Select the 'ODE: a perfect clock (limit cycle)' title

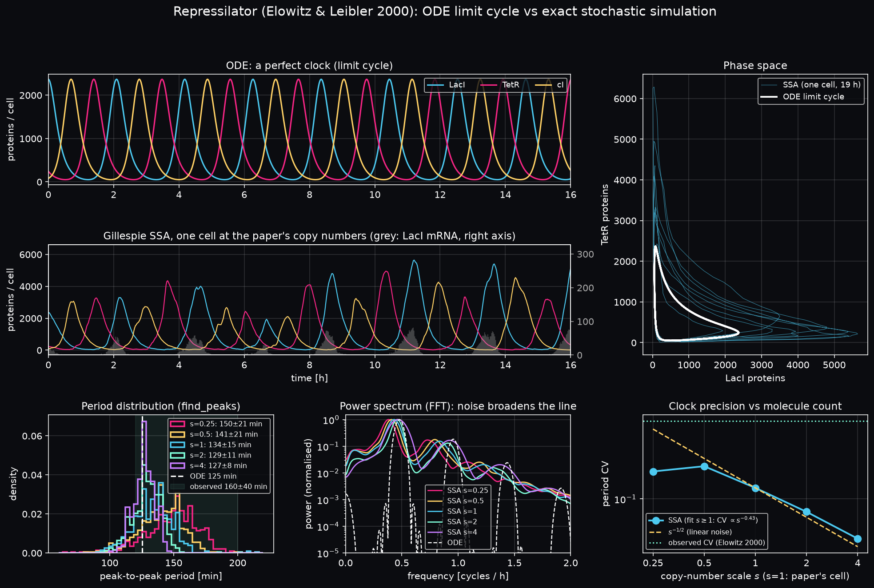click(x=309, y=66)
